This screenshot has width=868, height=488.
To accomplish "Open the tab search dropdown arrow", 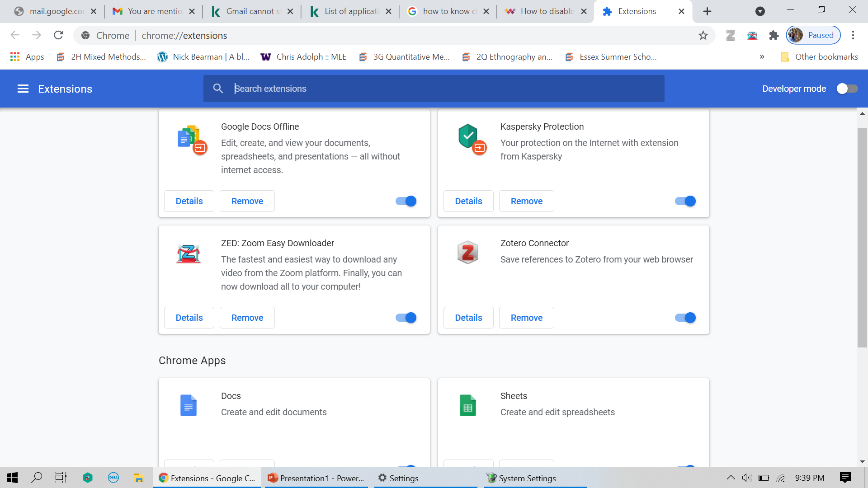I will point(760,11).
